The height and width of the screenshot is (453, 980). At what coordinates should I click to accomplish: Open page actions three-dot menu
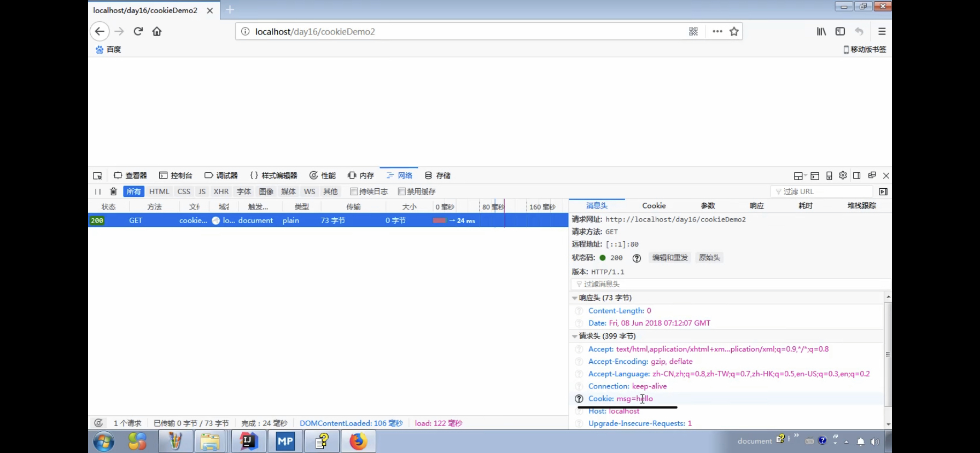point(717,32)
